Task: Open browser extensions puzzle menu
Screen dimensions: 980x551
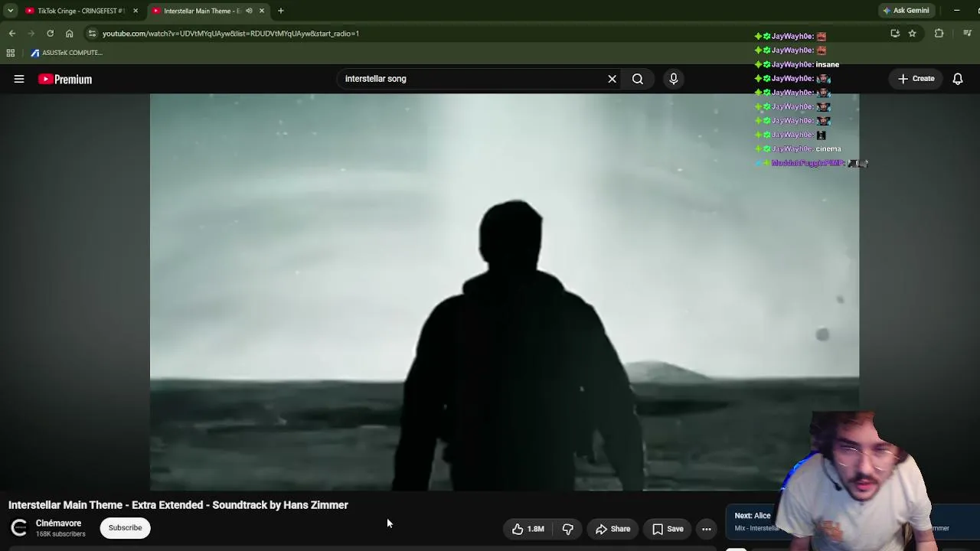Action: 939,34
